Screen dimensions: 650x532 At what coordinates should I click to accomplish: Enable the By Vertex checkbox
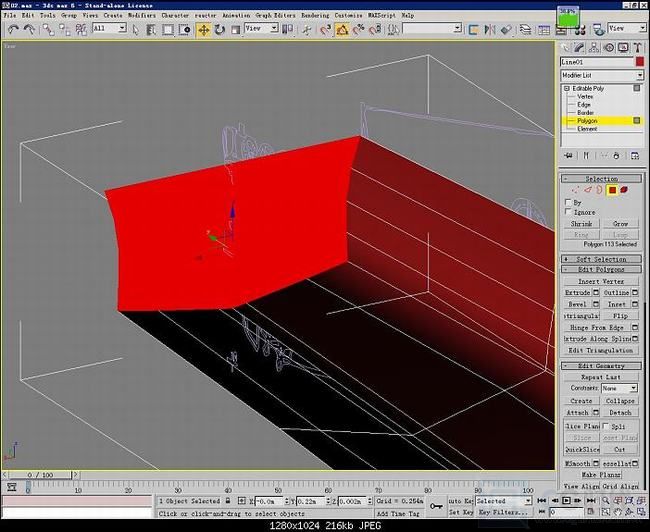568,202
